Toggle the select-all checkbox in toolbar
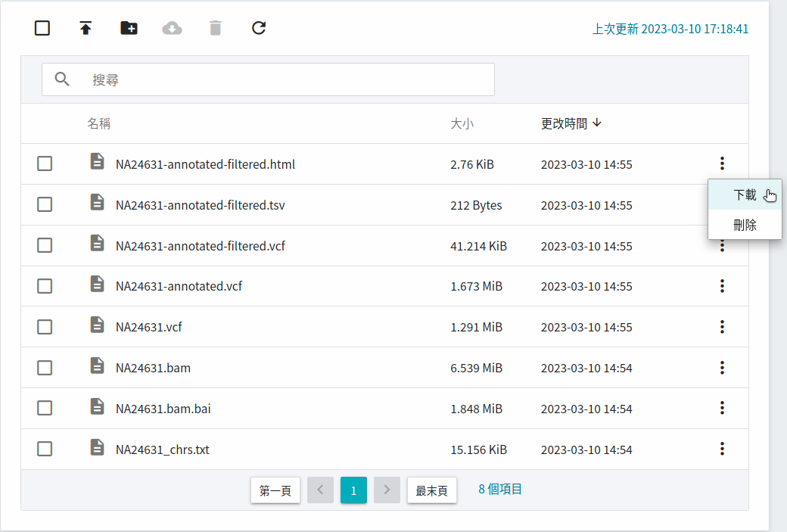 tap(42, 28)
